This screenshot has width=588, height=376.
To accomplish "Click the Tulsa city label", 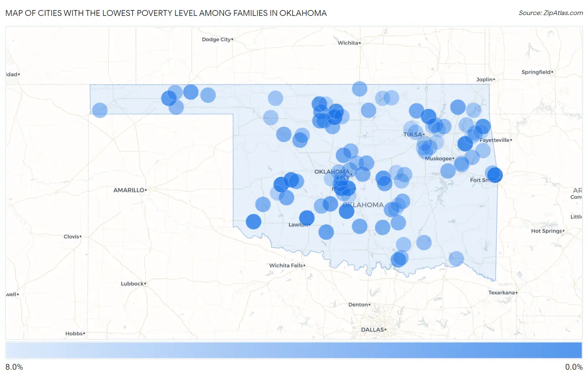I will (413, 134).
